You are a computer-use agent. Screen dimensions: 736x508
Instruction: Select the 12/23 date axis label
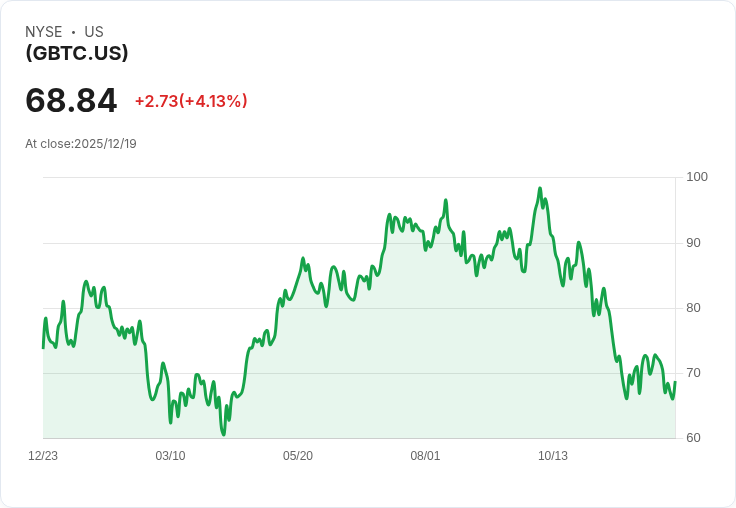tap(43, 456)
